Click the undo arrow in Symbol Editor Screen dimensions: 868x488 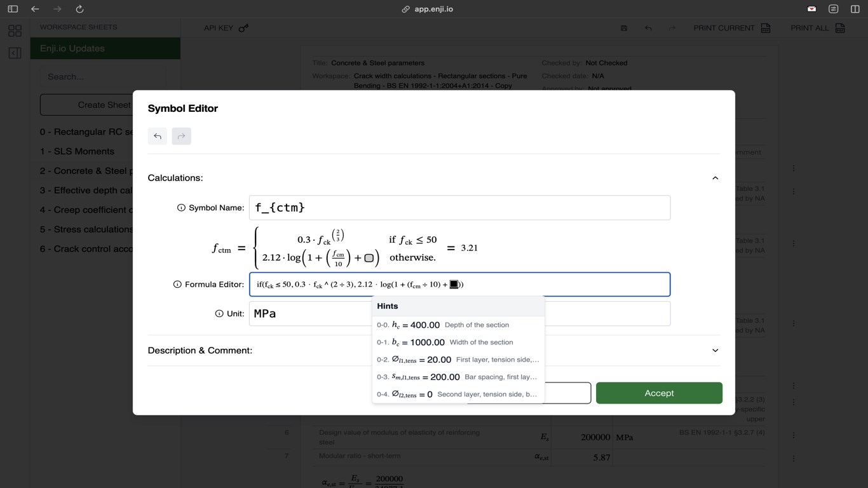point(158,136)
